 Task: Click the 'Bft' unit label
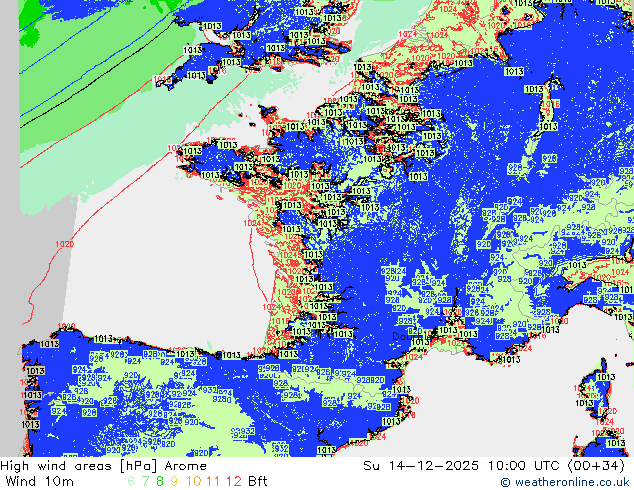click(x=258, y=482)
